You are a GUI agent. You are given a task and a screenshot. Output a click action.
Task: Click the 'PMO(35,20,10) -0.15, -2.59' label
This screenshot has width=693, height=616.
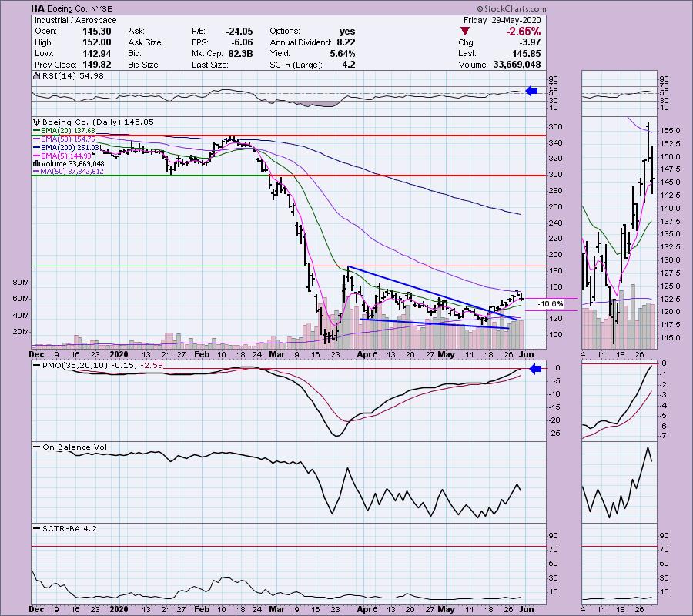[x=102, y=366]
